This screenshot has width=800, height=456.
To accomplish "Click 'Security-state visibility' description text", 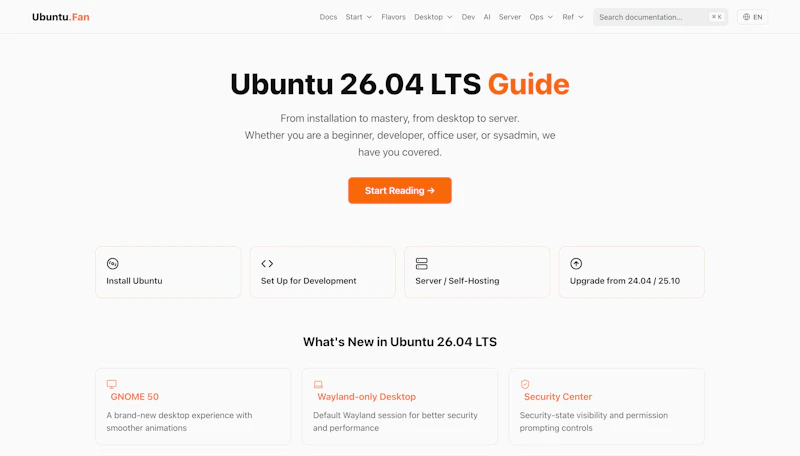I will click(594, 421).
